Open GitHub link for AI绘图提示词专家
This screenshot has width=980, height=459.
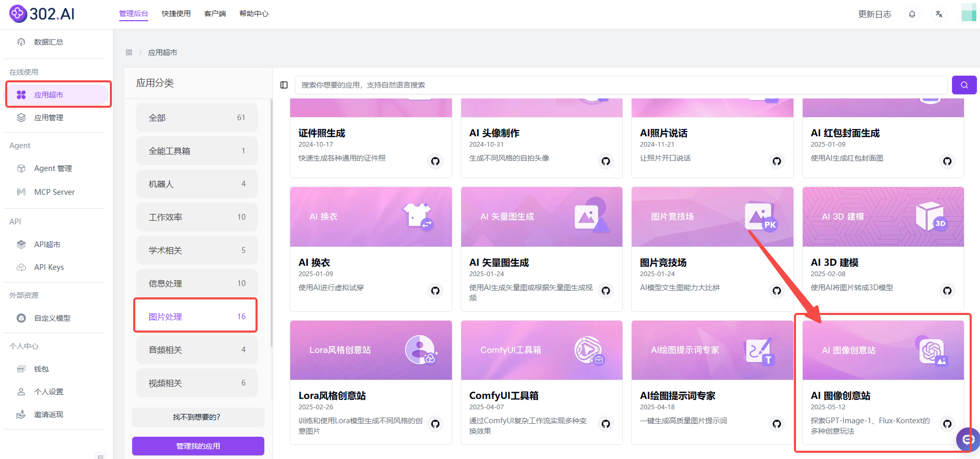776,424
